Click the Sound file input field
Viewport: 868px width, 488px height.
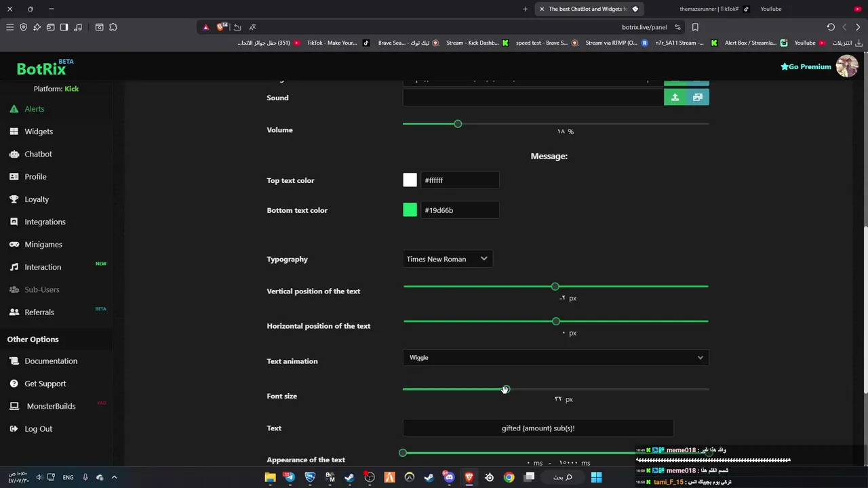coord(533,98)
